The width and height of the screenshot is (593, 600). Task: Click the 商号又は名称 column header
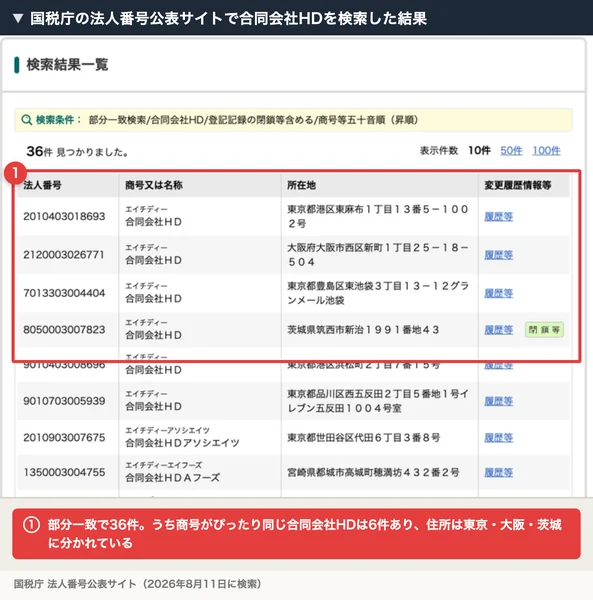[x=154, y=185]
